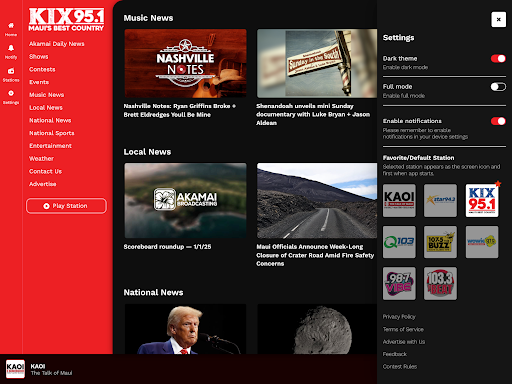Screen dimensions: 512x384
Task: Open the 'Shenandoah unveils mini Sunday documentary' headline
Action: pyautogui.click(x=313, y=114)
